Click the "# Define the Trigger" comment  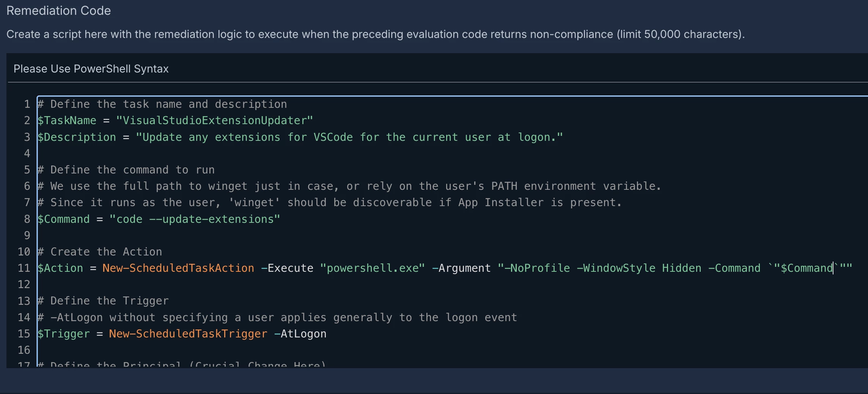point(103,301)
